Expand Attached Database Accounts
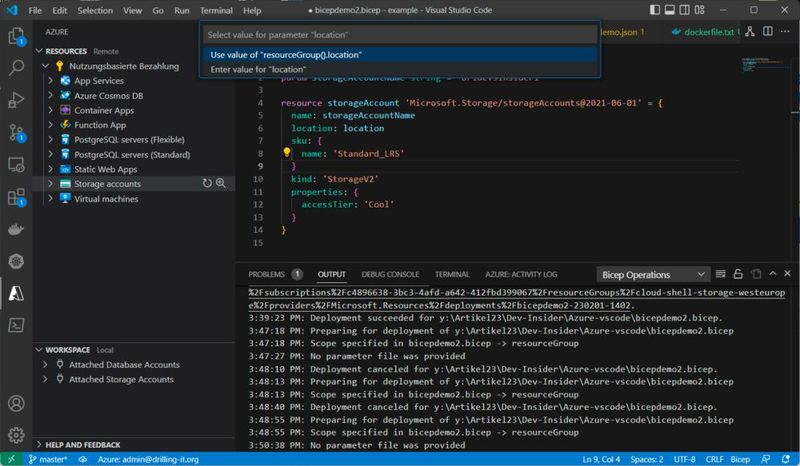This screenshot has width=800, height=466. point(45,364)
